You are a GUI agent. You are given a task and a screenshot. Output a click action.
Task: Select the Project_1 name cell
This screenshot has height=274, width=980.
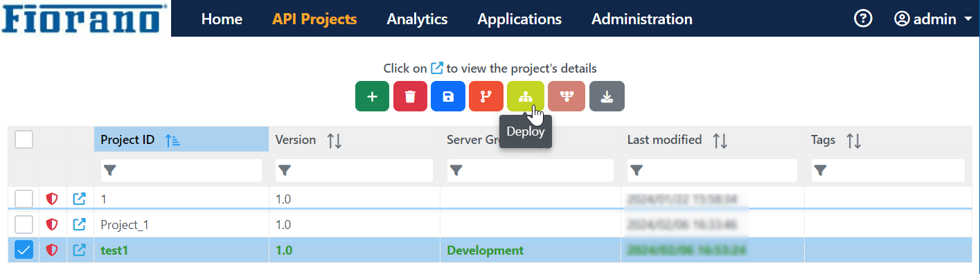[181, 225]
